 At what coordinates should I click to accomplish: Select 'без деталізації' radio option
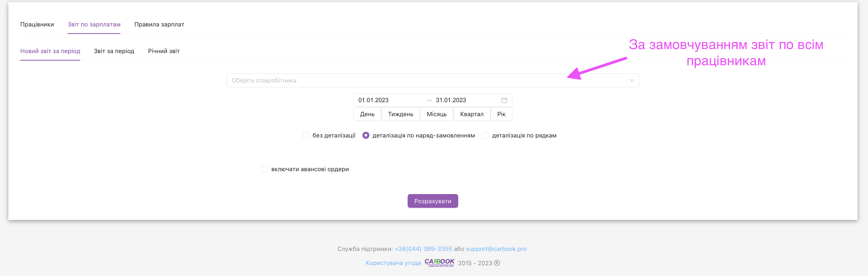click(x=306, y=136)
